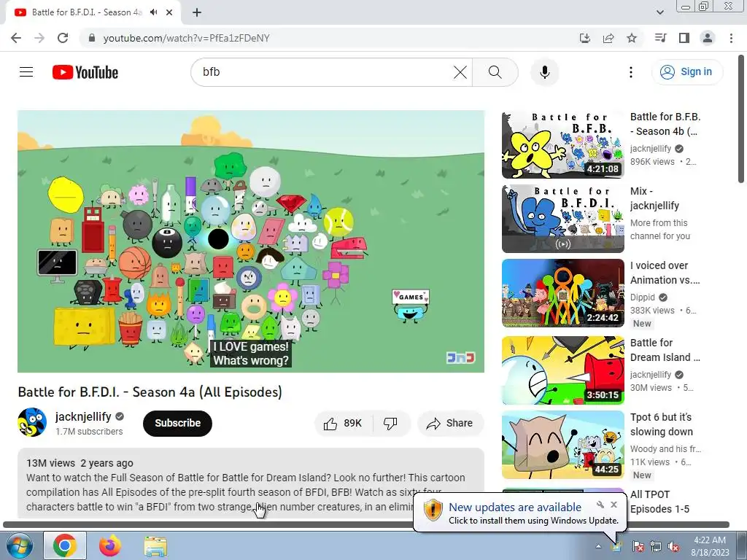Click the New updates are available balloon
The width and height of the screenshot is (747, 560).
click(519, 513)
